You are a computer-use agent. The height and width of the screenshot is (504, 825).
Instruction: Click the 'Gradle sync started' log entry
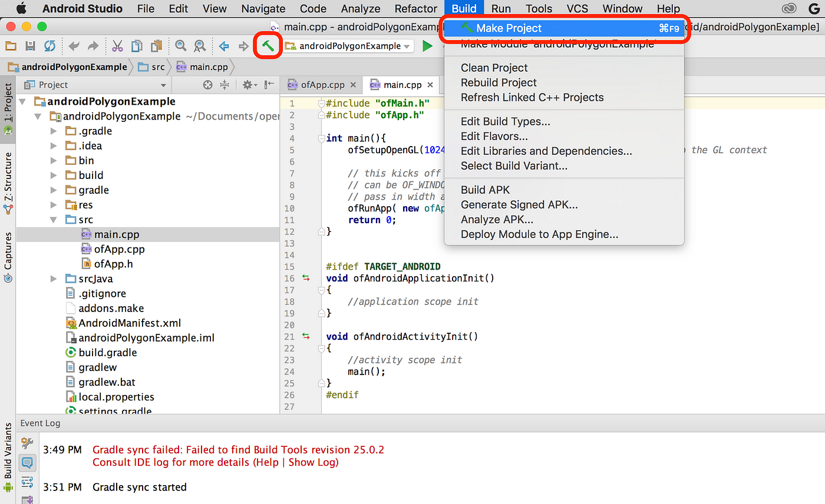140,487
